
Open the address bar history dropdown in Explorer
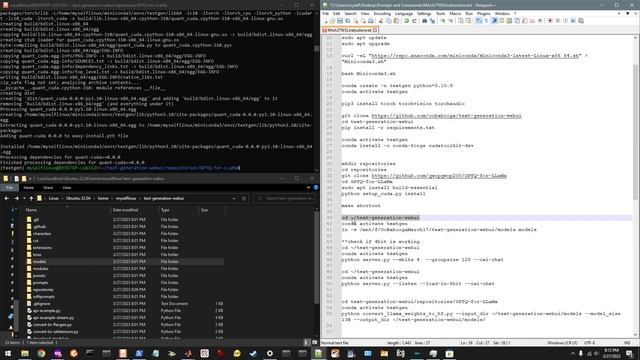pyautogui.click(x=234, y=198)
